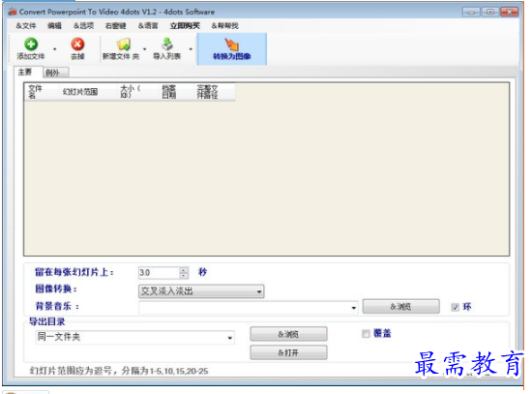Click the Import List (导入列表) icon

167,45
